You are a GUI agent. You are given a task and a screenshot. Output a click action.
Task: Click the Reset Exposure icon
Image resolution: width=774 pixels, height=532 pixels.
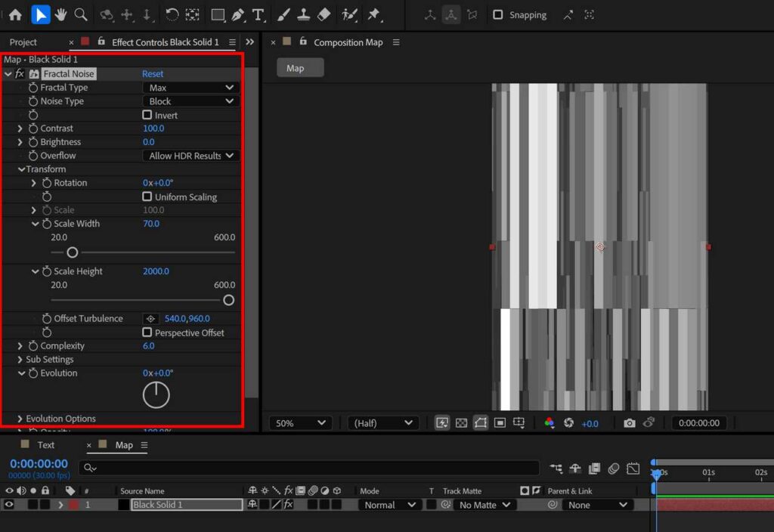(568, 423)
